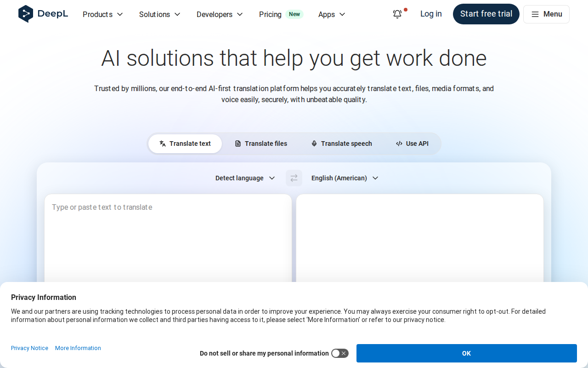Open the Detect language source selector

(x=245, y=178)
